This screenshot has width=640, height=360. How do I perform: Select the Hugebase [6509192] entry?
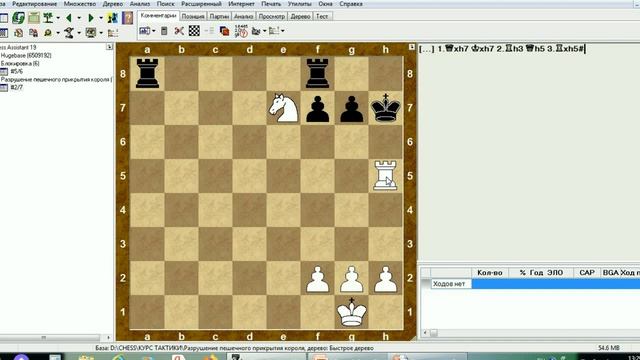pos(26,56)
